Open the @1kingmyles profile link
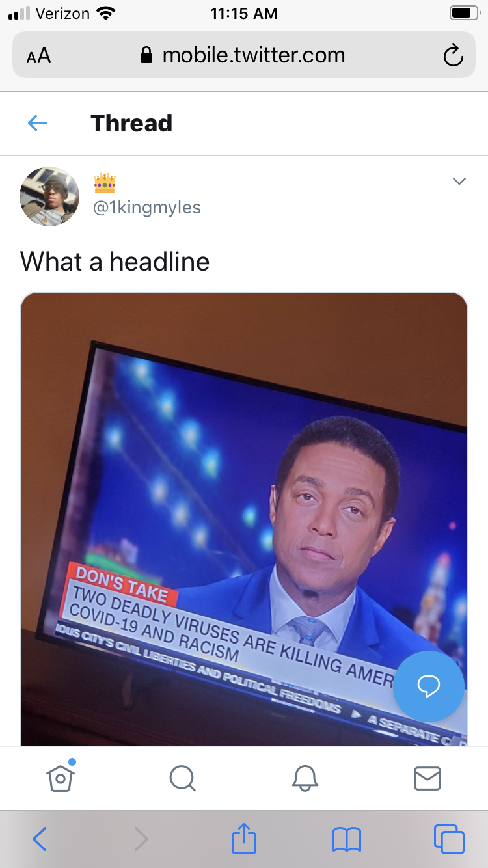488x868 pixels. (x=147, y=208)
